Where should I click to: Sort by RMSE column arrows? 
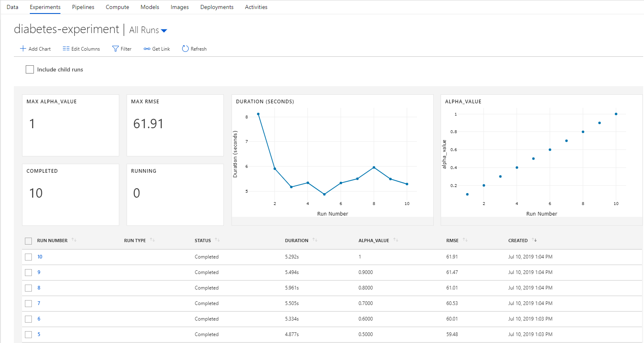(x=465, y=240)
